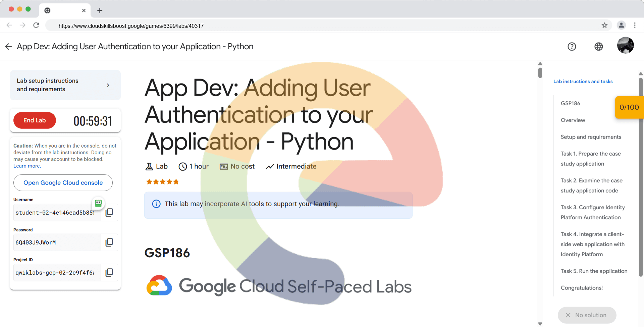Click the back arrow beside lab title

[x=9, y=47]
